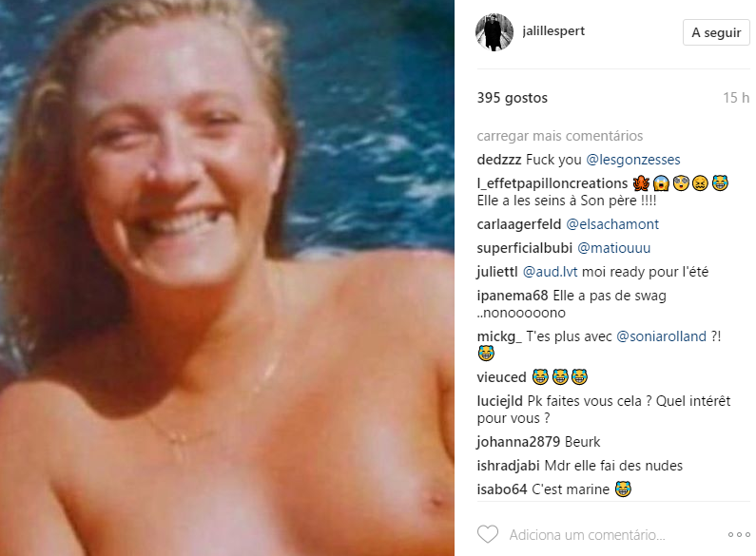Click the A seguir follow button
Image resolution: width=756 pixels, height=556 pixels.
pyautogui.click(x=716, y=32)
